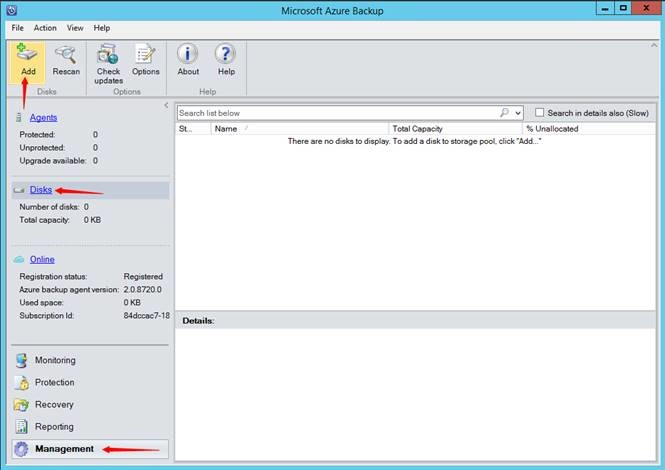Open the Options toolbar icon

pos(145,59)
